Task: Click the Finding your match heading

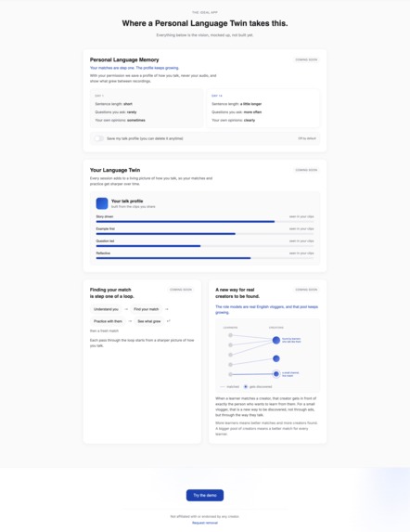Action: 112,293
